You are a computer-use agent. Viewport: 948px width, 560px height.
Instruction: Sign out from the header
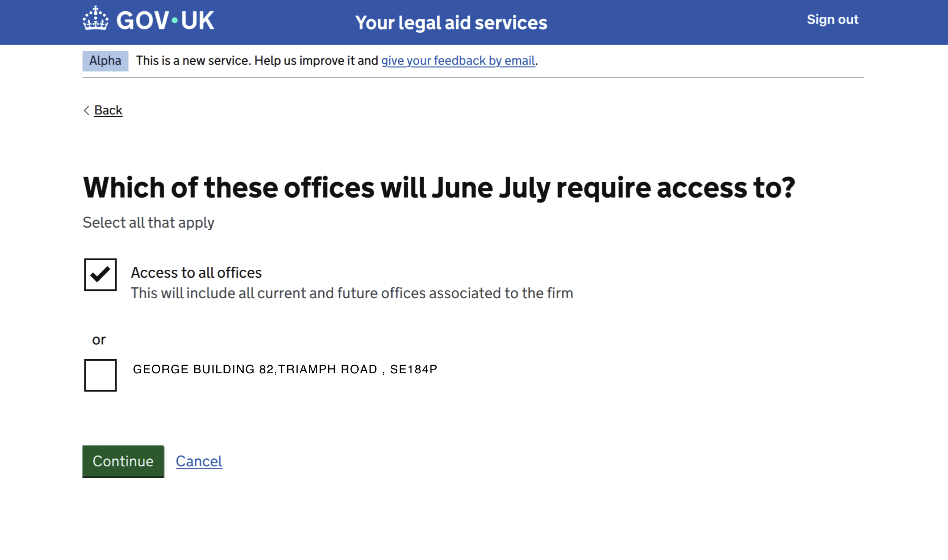[832, 19]
